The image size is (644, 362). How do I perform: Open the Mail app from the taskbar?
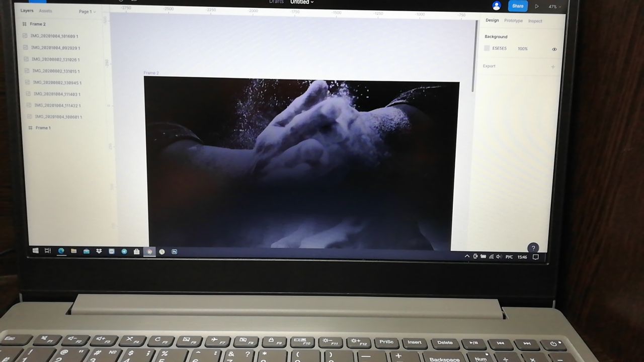[86, 251]
